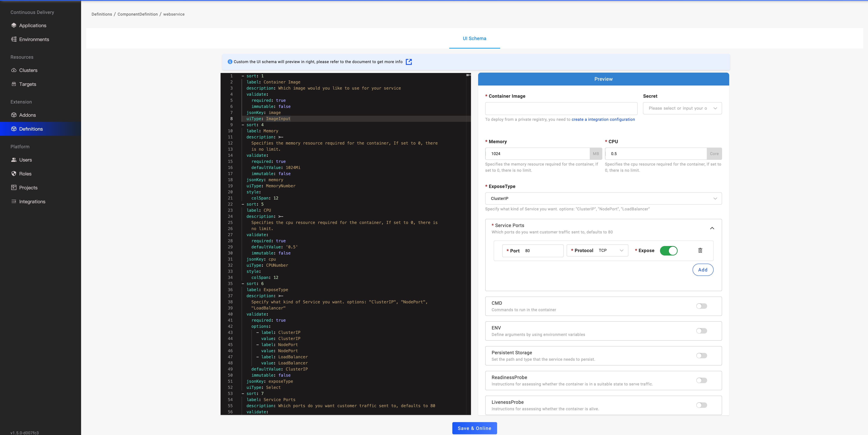This screenshot has width=868, height=435.
Task: Click the code editor minimap scrollbar
Action: click(468, 75)
